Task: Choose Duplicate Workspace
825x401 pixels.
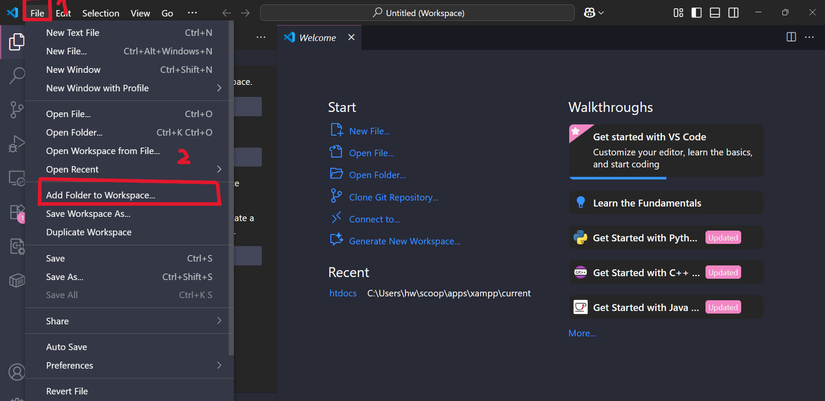Action: pyautogui.click(x=127, y=232)
